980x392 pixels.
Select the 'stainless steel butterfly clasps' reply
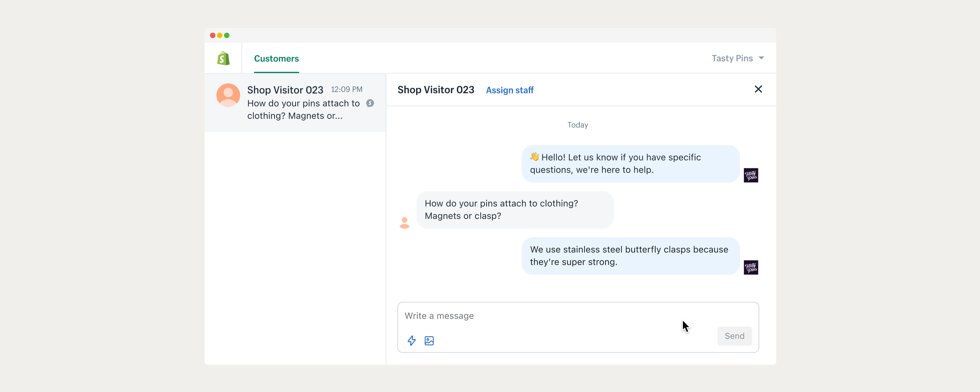point(630,256)
